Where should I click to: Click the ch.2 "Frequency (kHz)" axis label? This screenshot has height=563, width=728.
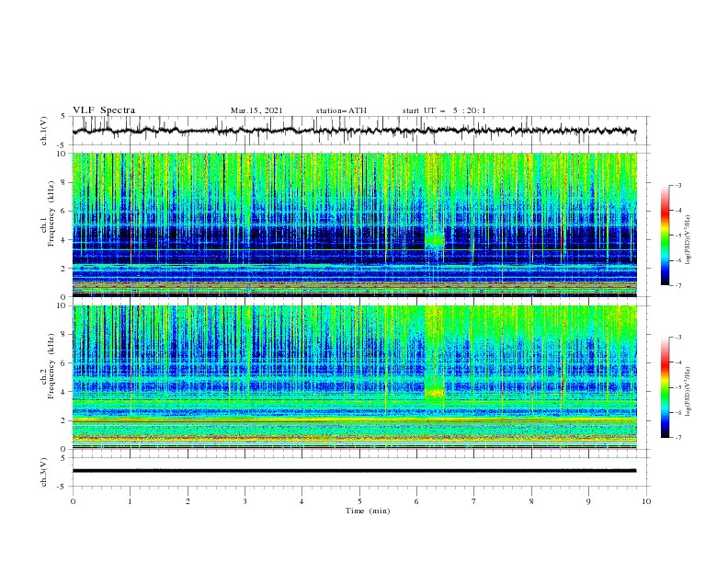(51, 365)
